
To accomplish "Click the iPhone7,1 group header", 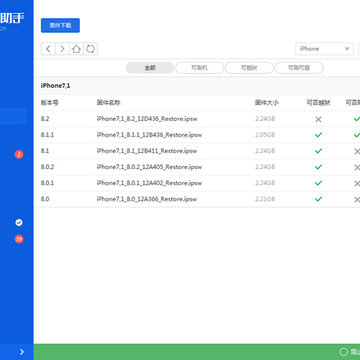I will [198, 86].
